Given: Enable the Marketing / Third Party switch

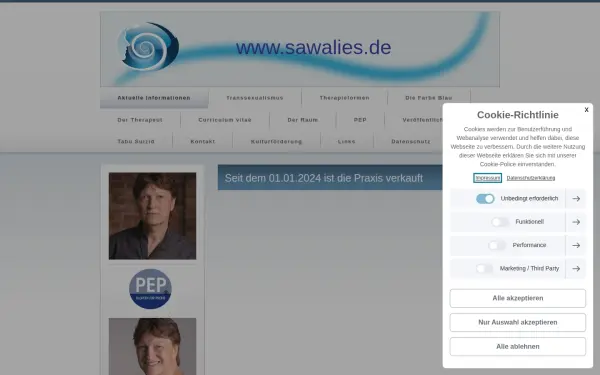Looking at the screenshot, I should pos(484,269).
